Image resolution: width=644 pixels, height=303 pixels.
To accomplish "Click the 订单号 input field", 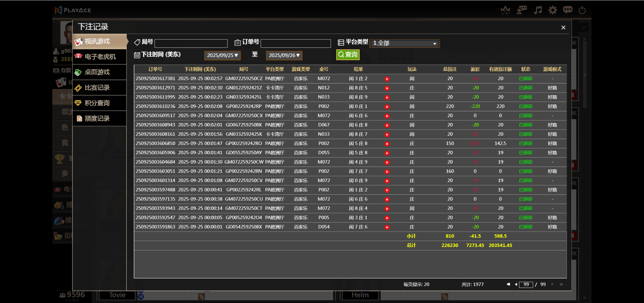I will coord(296,43).
